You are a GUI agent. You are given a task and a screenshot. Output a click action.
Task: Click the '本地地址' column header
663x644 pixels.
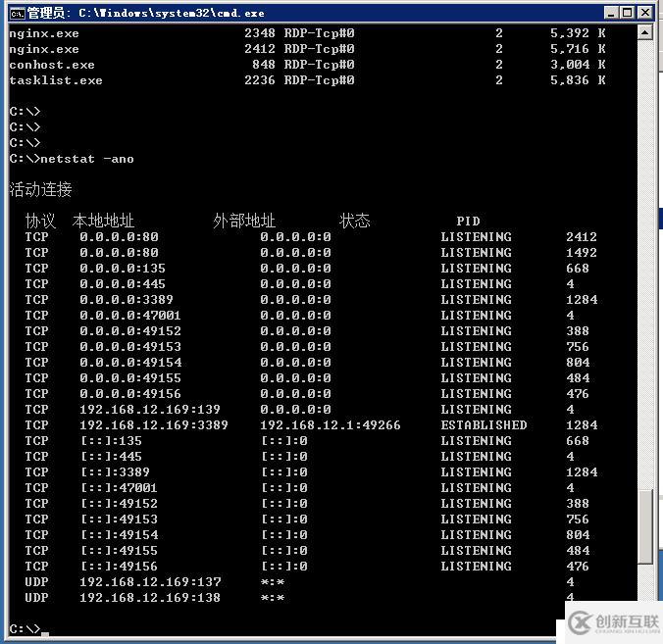click(x=103, y=221)
